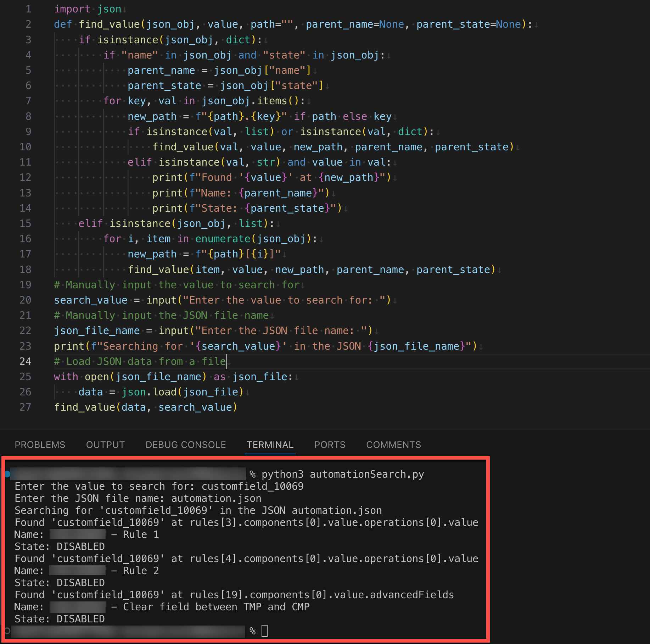Screen dimensions: 650x644
Task: Click terminal output mentioning rules[4]
Action: point(246,559)
